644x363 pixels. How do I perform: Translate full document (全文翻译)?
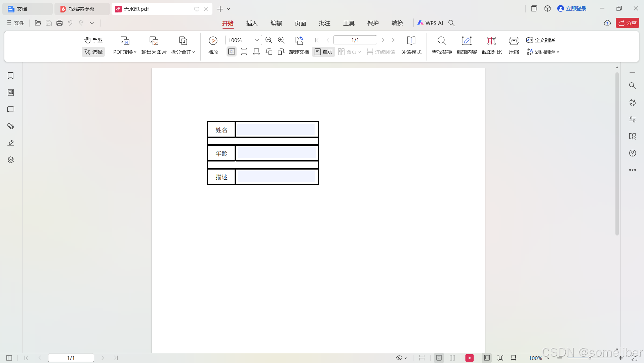point(540,40)
